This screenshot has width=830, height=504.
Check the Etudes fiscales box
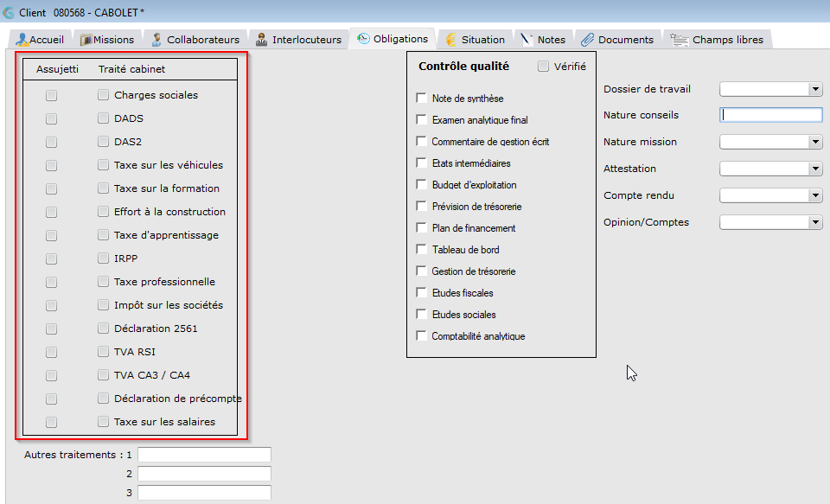coord(421,293)
